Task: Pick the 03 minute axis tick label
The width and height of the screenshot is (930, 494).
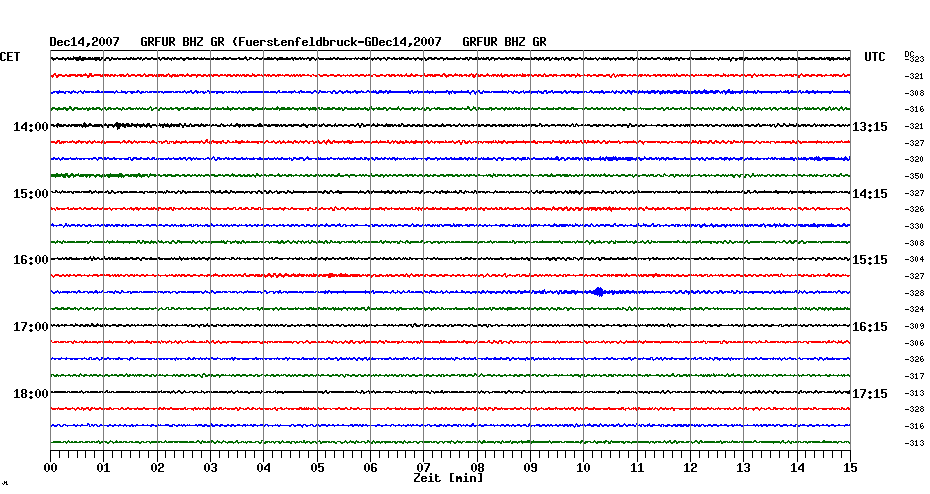Action: (211, 468)
